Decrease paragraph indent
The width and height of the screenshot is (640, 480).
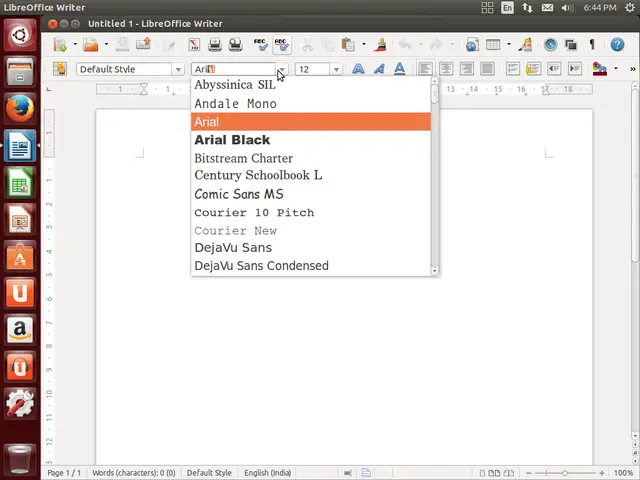tap(554, 69)
